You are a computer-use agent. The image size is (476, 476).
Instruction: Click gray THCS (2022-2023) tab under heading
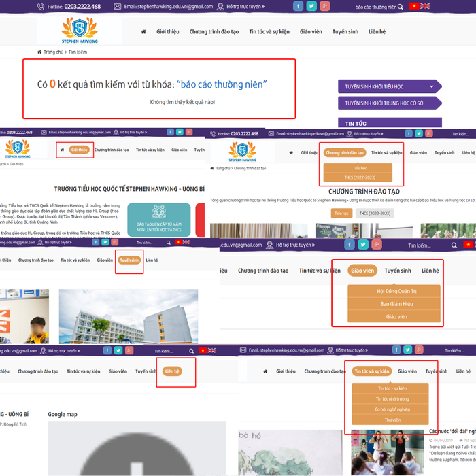(374, 213)
